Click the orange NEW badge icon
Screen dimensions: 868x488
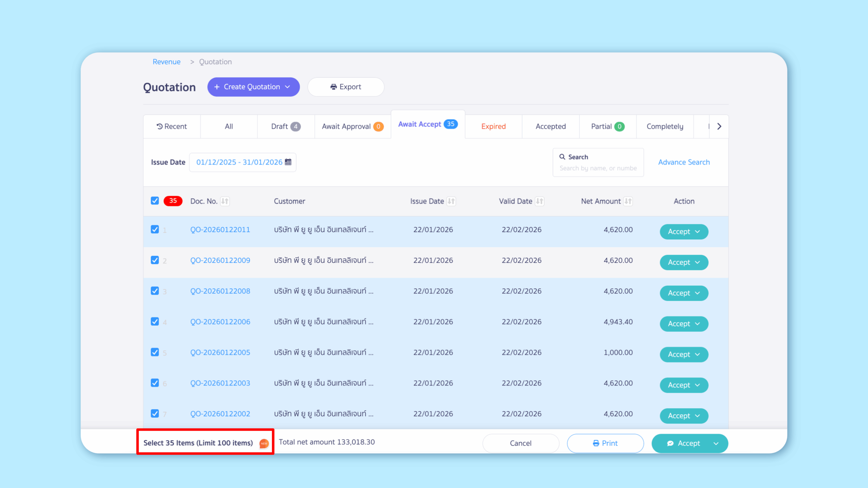tap(264, 443)
